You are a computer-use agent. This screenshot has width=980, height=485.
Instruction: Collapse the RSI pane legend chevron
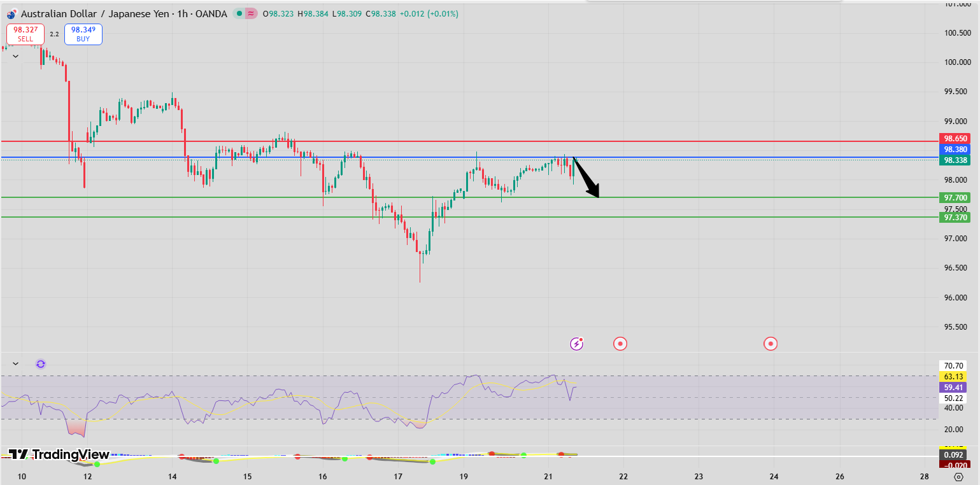pos(16,364)
